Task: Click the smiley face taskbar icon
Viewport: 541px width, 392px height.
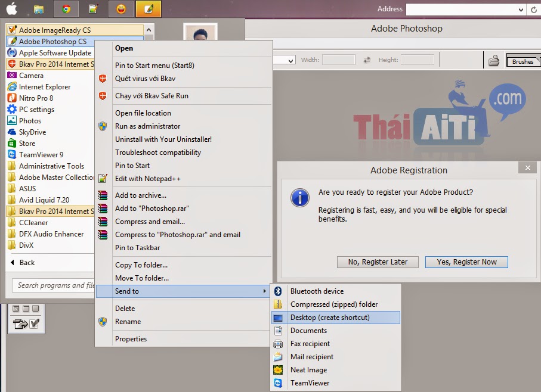Action: pyautogui.click(x=121, y=8)
